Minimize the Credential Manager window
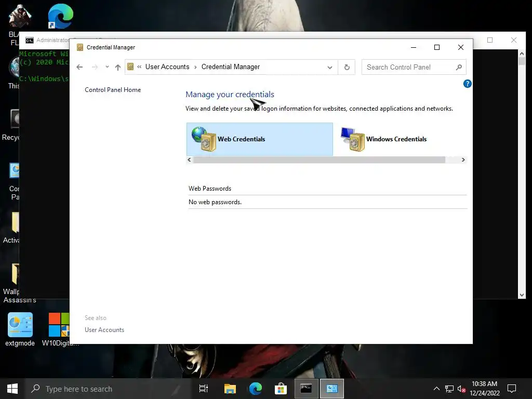The image size is (532, 399). [413, 47]
